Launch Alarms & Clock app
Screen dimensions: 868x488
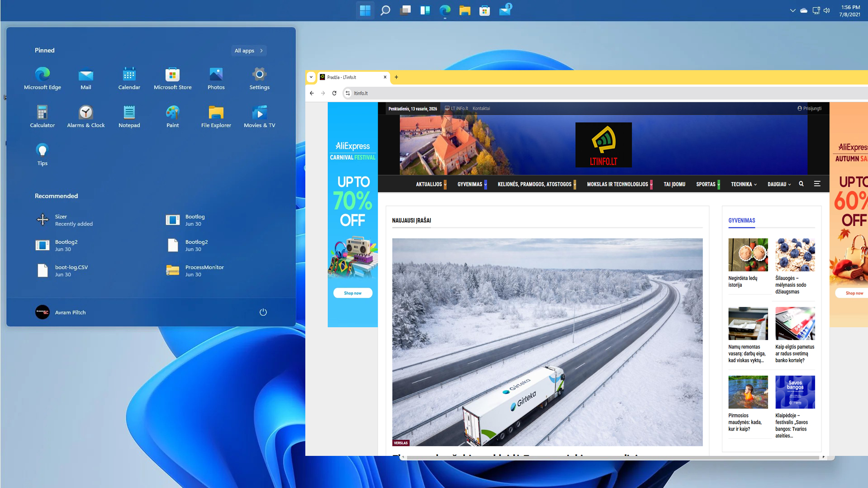click(x=85, y=116)
